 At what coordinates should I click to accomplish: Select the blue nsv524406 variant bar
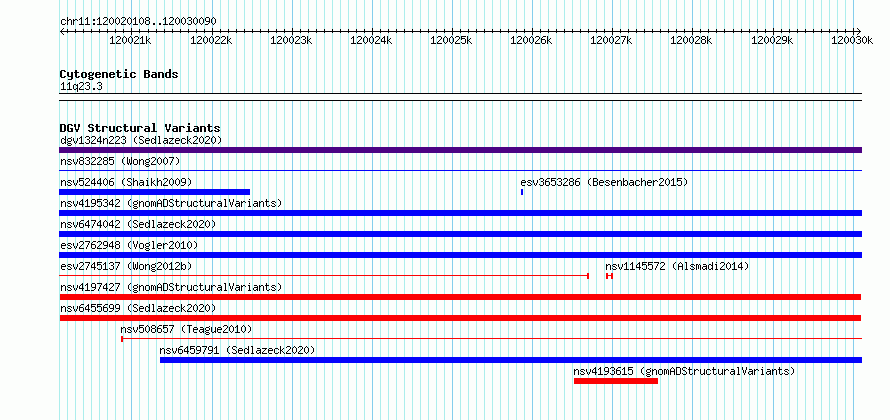coord(154,192)
